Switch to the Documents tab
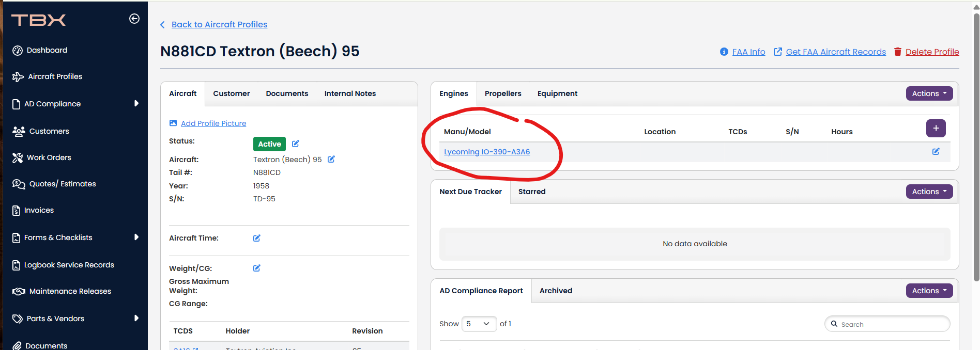This screenshot has width=980, height=350. 287,93
